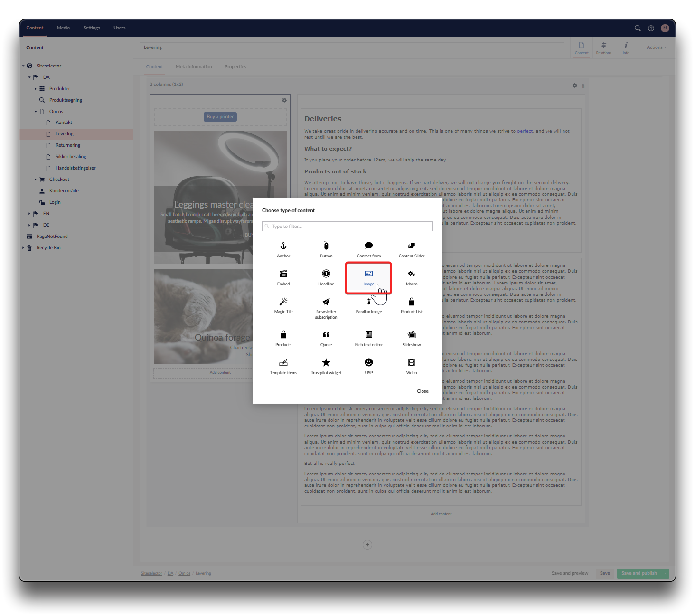695x616 pixels.
Task: Expand the Checkout tree node
Action: click(36, 180)
